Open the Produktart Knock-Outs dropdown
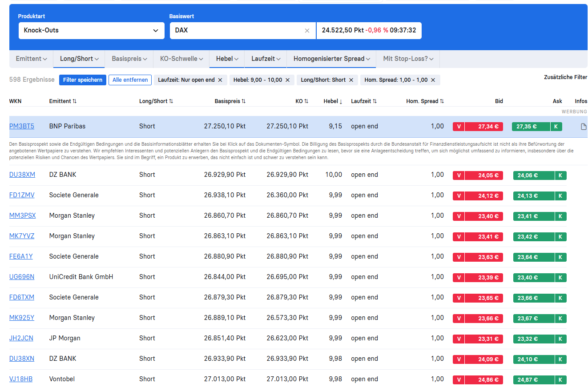588x387 pixels. 91,31
